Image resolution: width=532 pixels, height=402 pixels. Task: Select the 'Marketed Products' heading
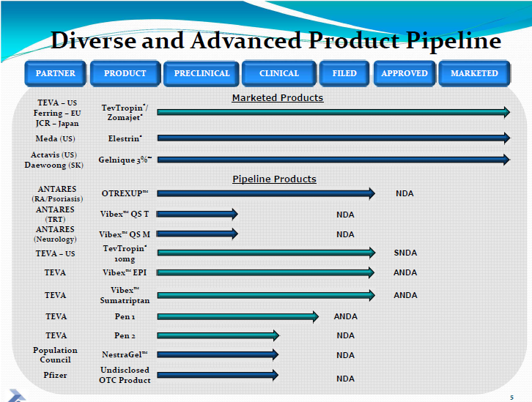(x=278, y=97)
